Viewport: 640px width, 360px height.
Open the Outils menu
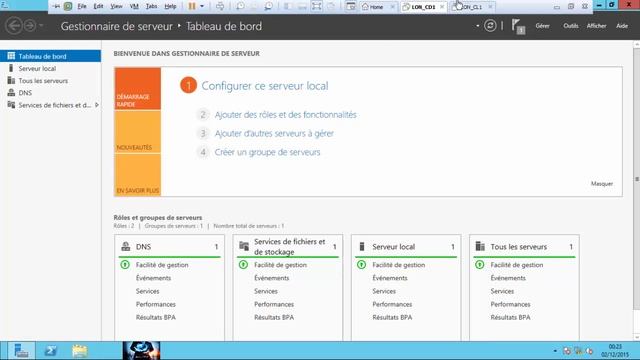(x=571, y=26)
